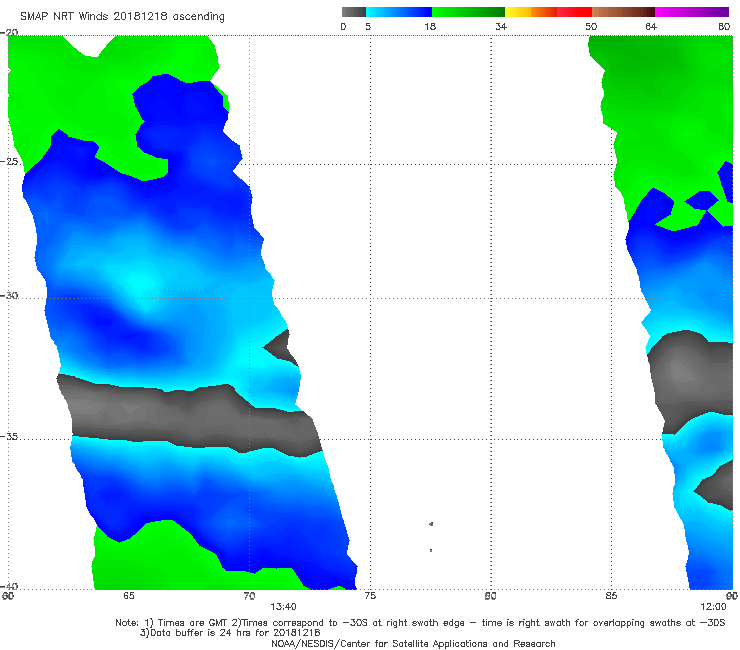
Task: Click the latitude label '-35'
Action: [10, 437]
